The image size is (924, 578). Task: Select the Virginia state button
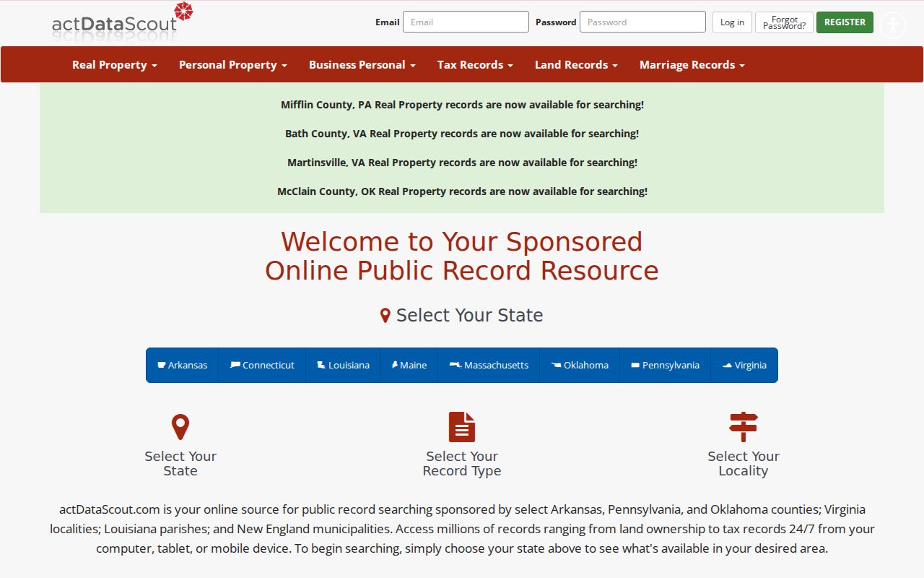click(x=744, y=365)
